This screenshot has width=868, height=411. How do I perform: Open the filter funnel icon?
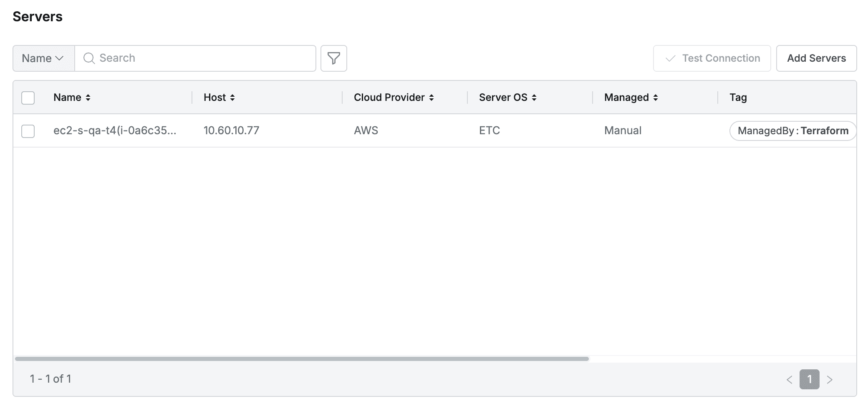pos(333,58)
